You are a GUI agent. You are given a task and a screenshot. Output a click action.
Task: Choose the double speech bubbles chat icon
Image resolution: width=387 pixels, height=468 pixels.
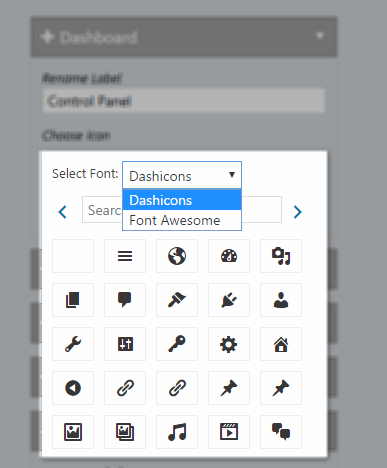[281, 432]
